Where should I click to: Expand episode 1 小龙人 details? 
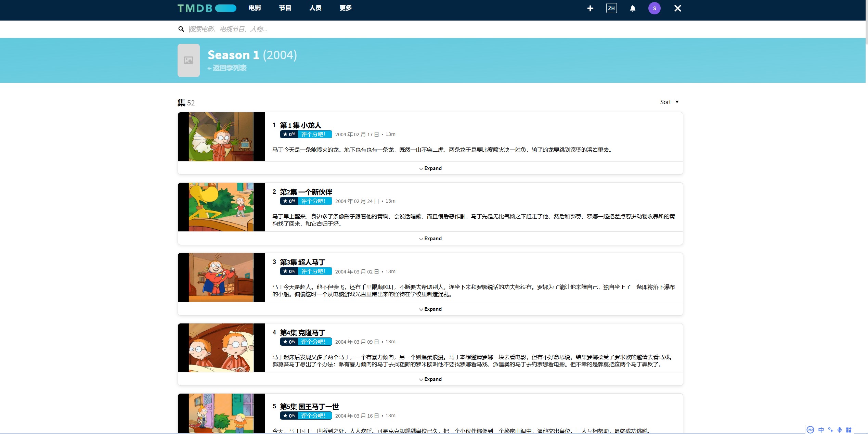coord(430,168)
